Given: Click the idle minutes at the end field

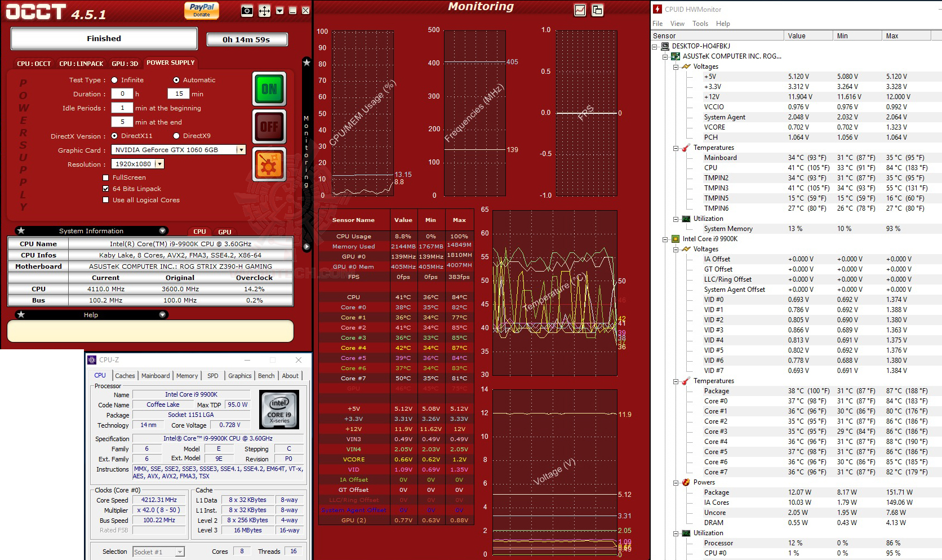Looking at the screenshot, I should (x=122, y=122).
